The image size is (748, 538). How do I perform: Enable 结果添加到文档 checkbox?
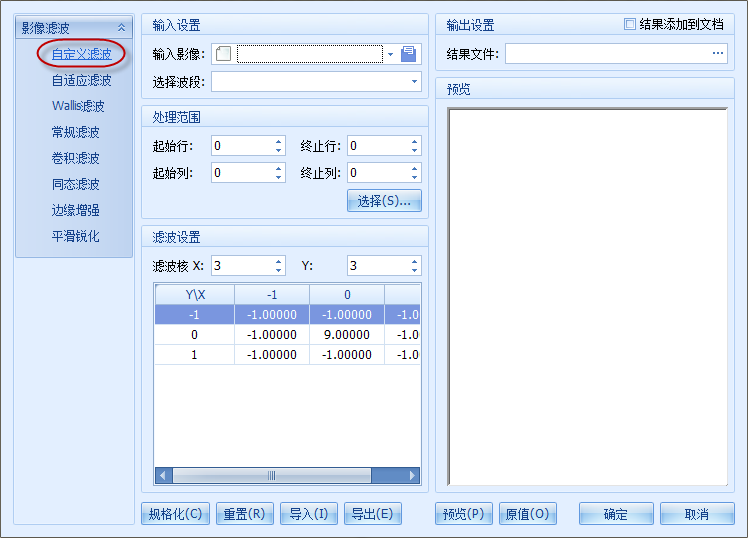629,24
